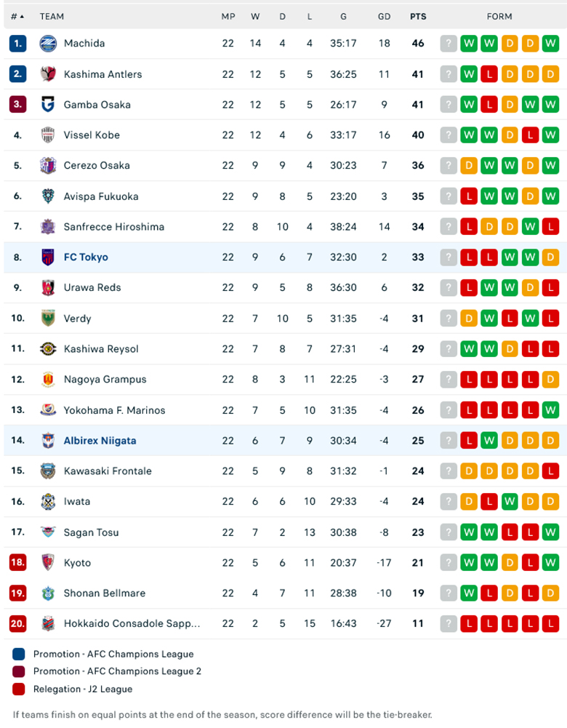Image resolution: width=567 pixels, height=728 pixels.
Task: Click the Machida team crest icon
Action: 48,44
